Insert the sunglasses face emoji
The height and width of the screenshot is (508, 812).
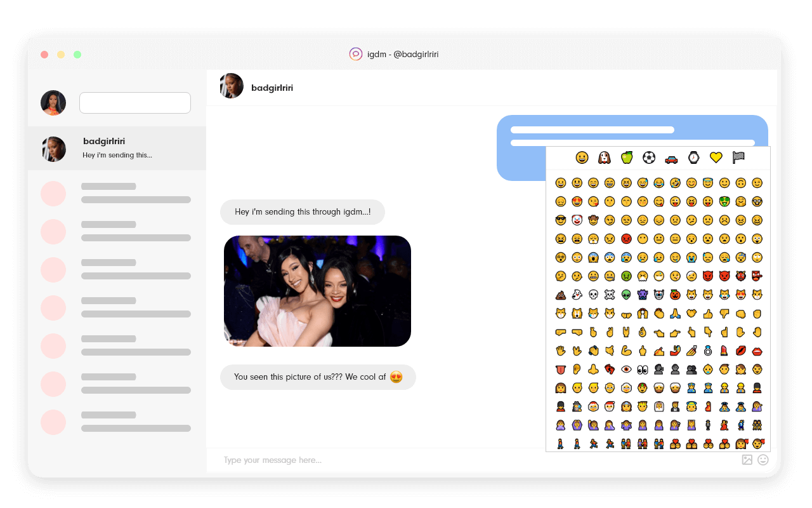pos(561,220)
